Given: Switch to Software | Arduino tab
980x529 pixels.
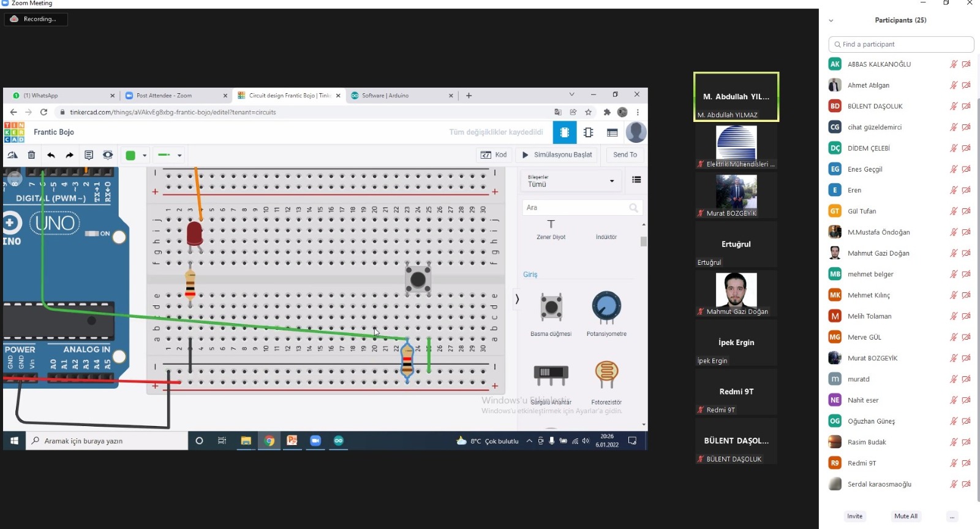Looking at the screenshot, I should [401, 96].
